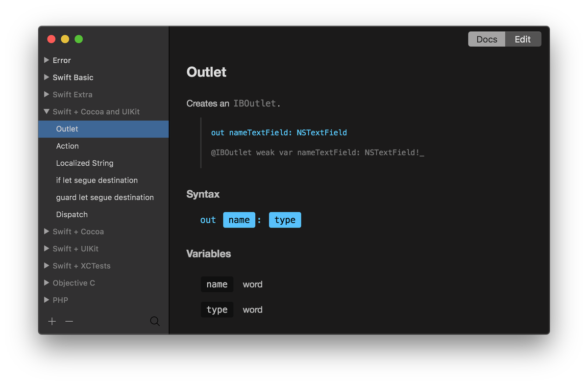Expand the Swift + Cocoa group
This screenshot has width=588, height=385.
pos(47,231)
